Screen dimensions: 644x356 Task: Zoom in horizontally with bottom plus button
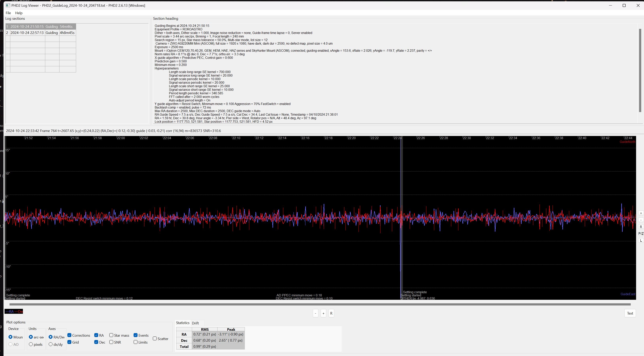(x=323, y=313)
